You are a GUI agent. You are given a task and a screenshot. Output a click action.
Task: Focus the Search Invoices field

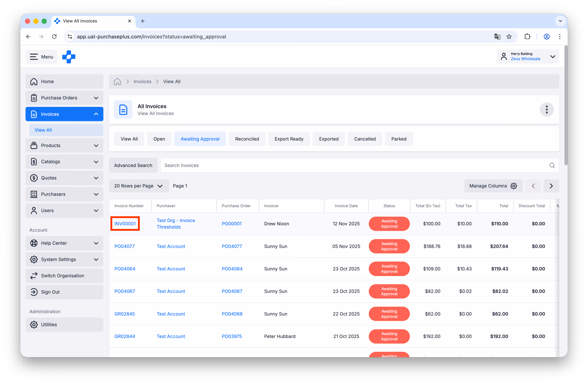pos(360,166)
